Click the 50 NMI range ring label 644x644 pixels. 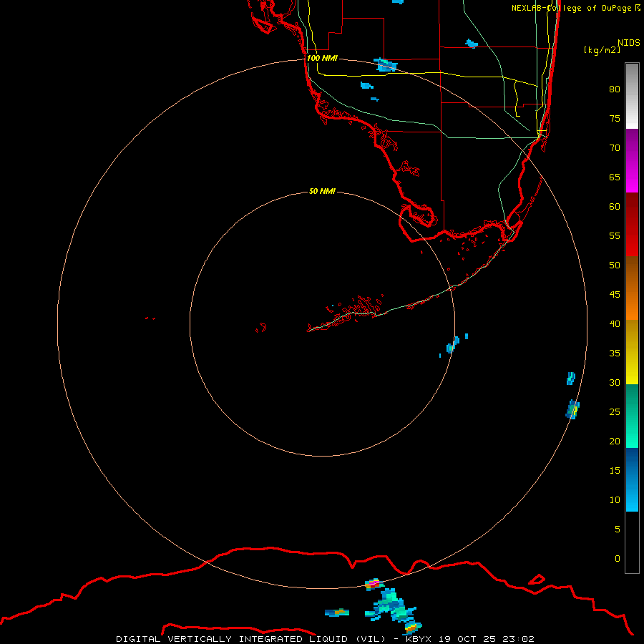pyautogui.click(x=322, y=191)
